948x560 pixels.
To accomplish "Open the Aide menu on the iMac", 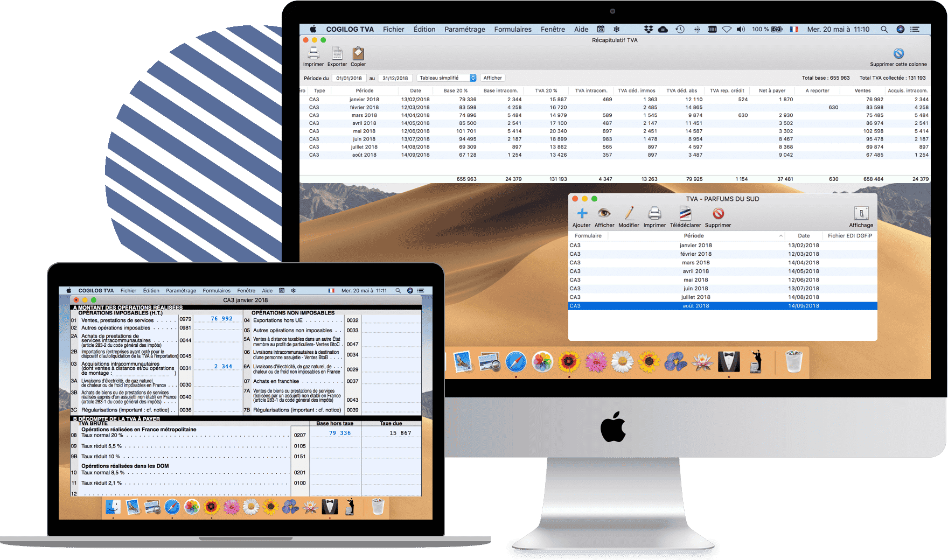I will [x=581, y=29].
